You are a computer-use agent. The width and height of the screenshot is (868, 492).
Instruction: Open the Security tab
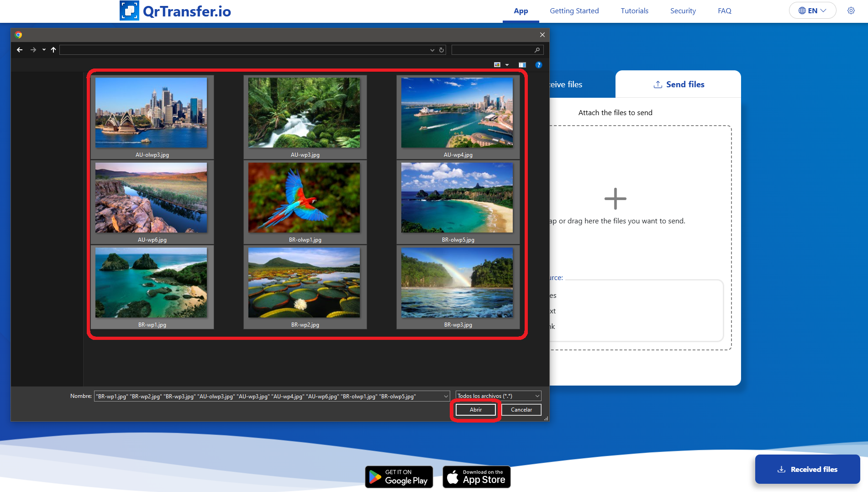(x=683, y=11)
